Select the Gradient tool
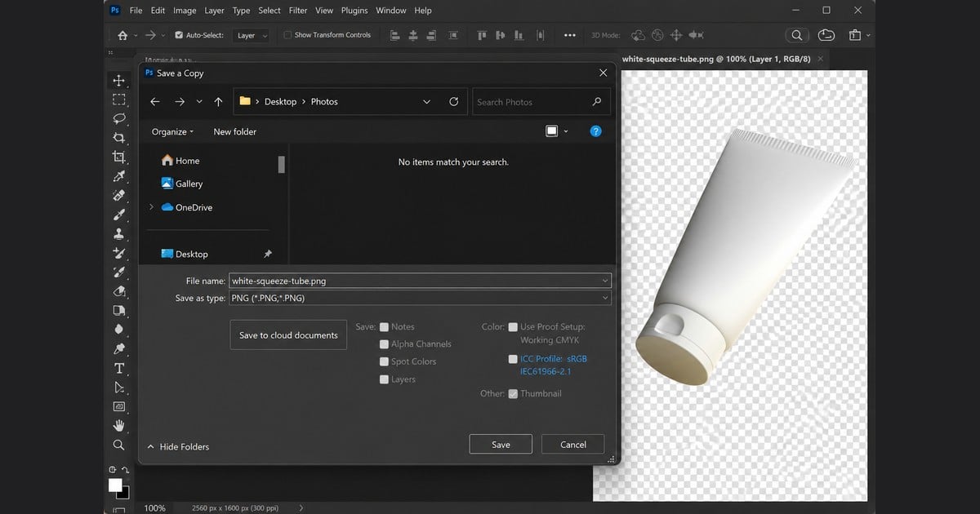The width and height of the screenshot is (980, 514). coord(118,310)
